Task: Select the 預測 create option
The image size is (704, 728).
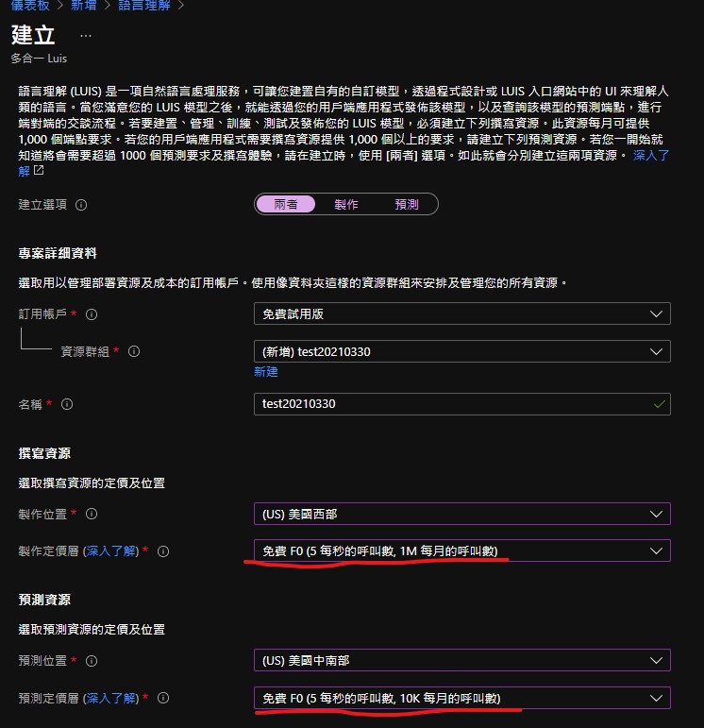Action: [407, 204]
